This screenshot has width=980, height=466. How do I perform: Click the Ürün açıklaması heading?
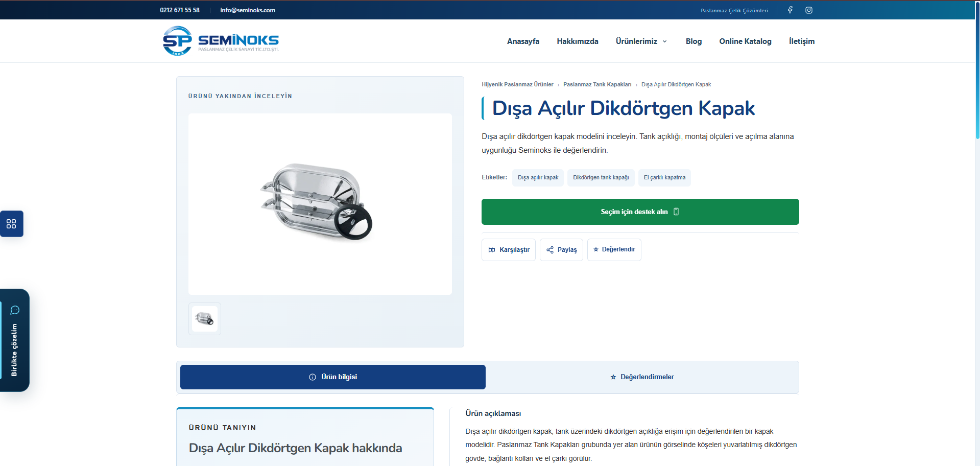click(493, 413)
